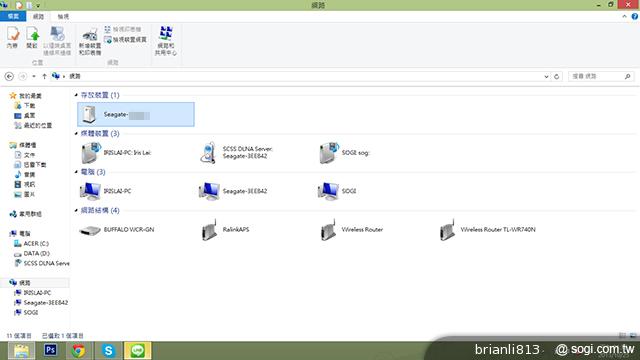Open Music library in the sidebar
Viewport: 640px width, 360px height.
[24, 175]
